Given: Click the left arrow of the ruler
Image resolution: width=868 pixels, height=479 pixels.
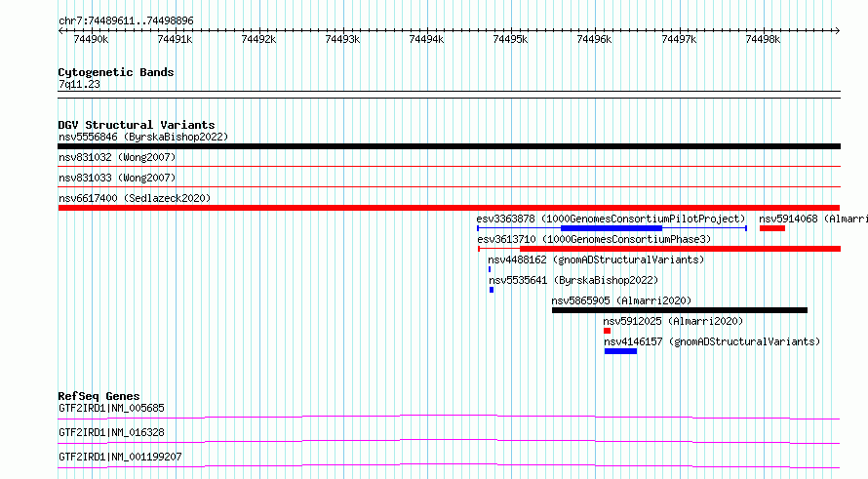Looking at the screenshot, I should (x=60, y=31).
